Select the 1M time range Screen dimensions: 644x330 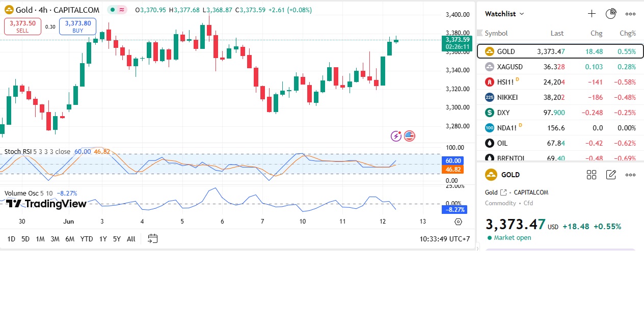tap(40, 239)
